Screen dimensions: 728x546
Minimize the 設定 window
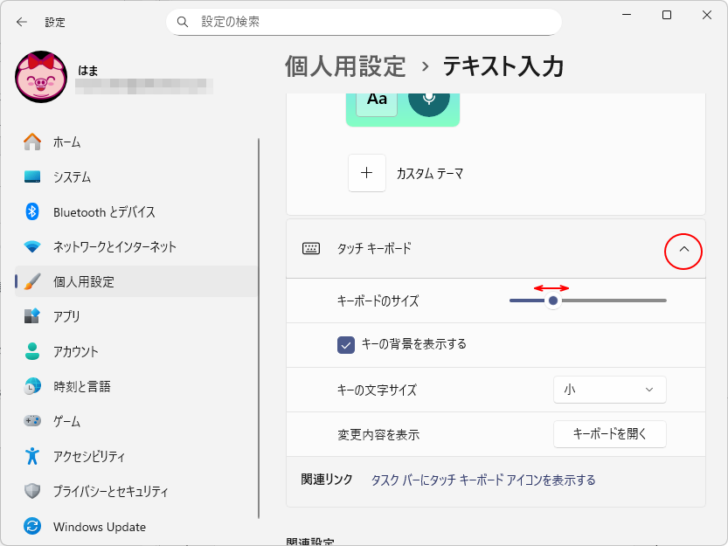(627, 15)
